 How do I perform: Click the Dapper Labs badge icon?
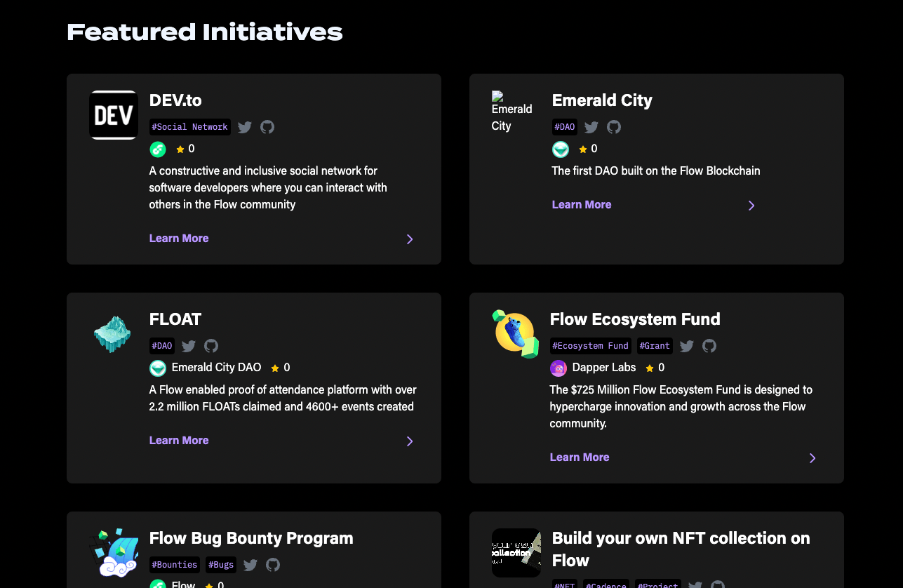coord(558,368)
